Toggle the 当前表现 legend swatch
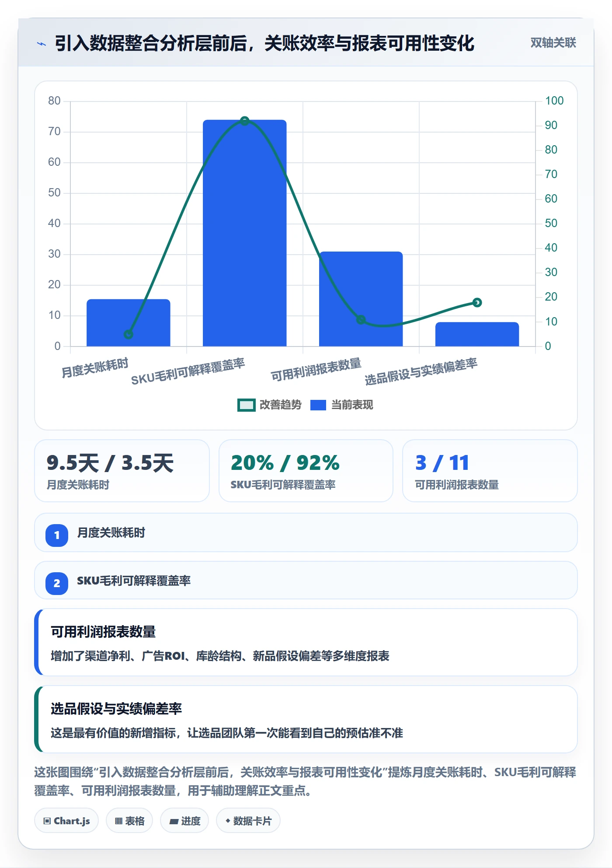612x868 pixels. pyautogui.click(x=318, y=405)
